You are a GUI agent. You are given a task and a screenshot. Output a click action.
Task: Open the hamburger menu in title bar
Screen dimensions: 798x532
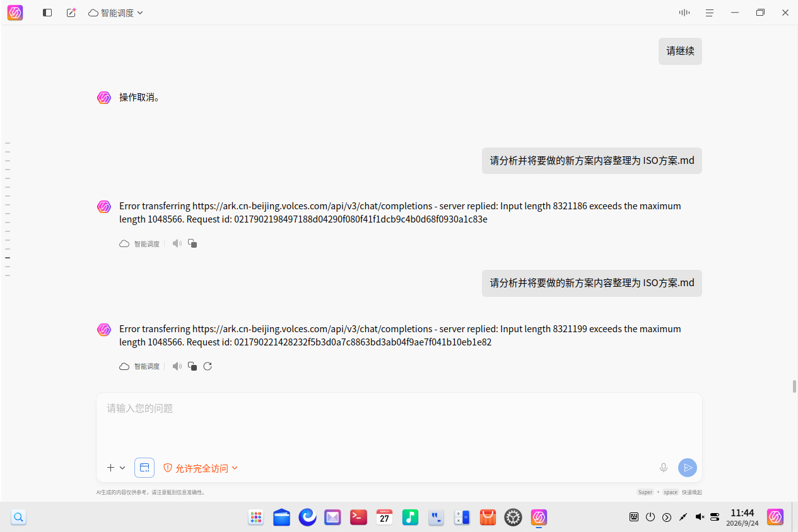710,13
